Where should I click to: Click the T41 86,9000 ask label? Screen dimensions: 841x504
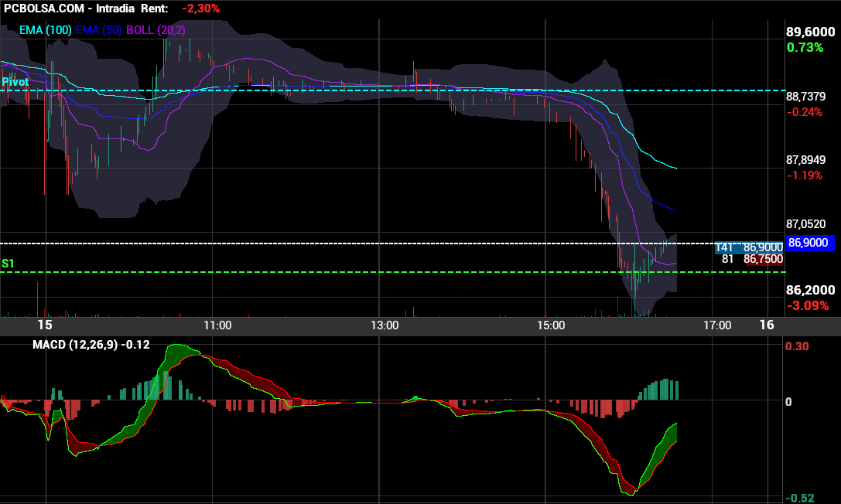749,247
